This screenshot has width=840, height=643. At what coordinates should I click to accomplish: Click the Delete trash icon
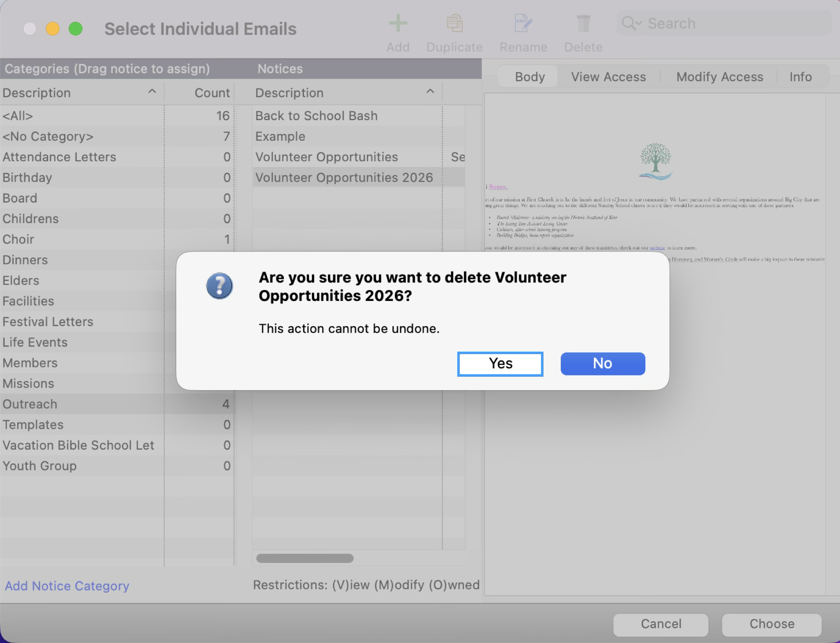coord(583,23)
